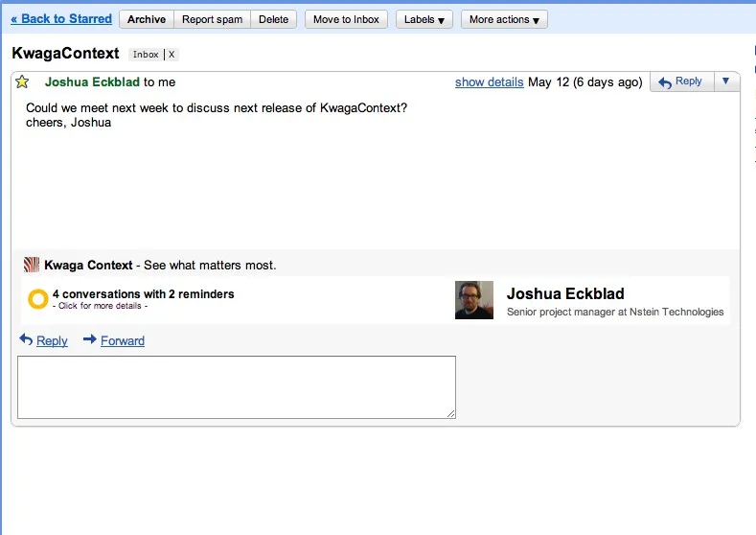This screenshot has height=535, width=756.
Task: Click the 'Kwaga Context - See what matters most.' heading
Action: (160, 265)
